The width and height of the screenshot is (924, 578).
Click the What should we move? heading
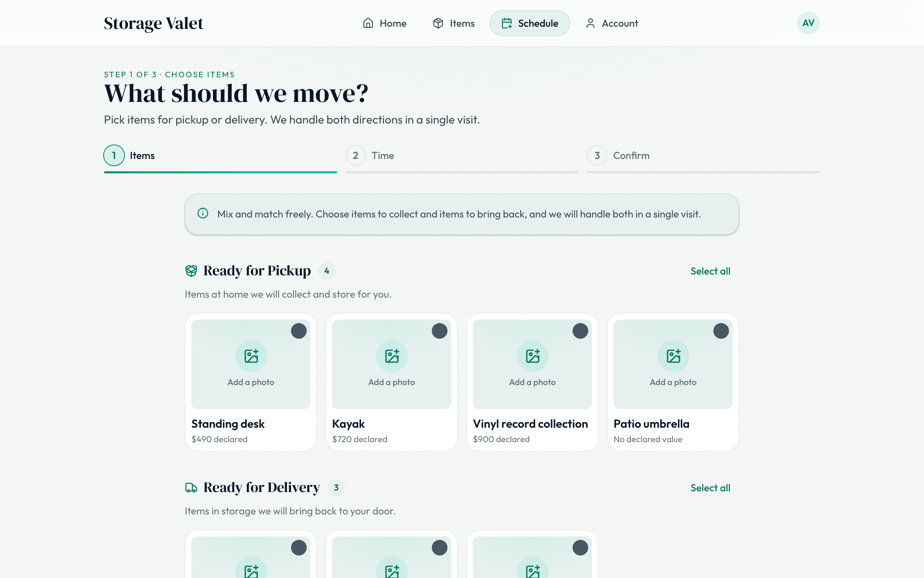click(236, 93)
